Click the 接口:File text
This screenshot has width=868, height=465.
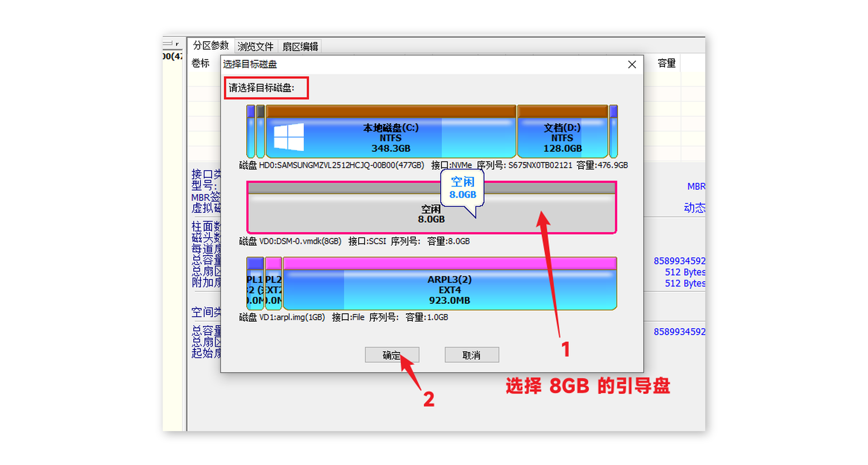click(348, 317)
